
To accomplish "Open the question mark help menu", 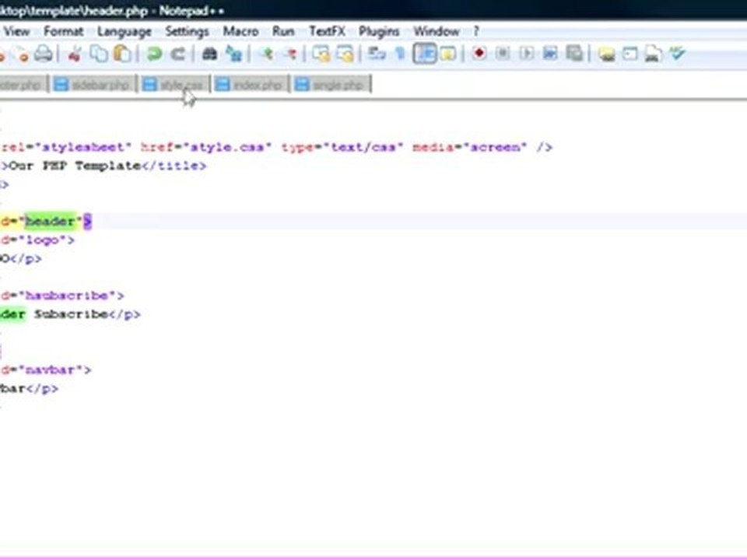I will (x=476, y=31).
